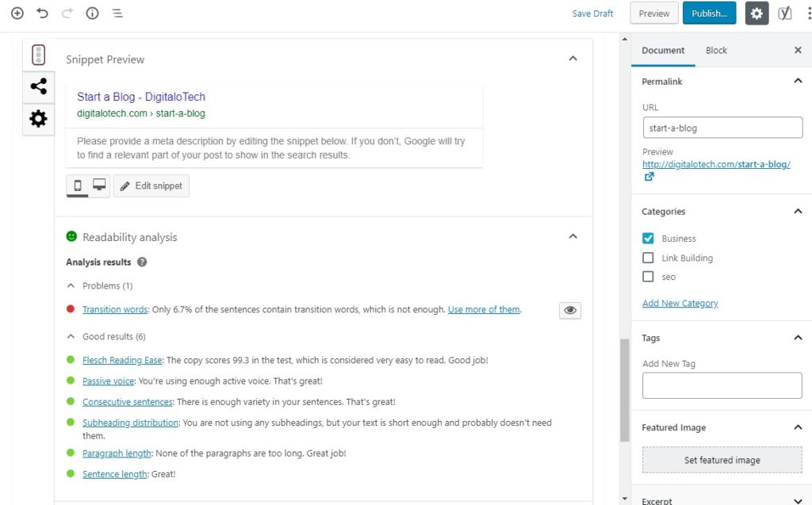Expand the Excerpt panel
Screen dimensions: 812x505
coord(798,501)
